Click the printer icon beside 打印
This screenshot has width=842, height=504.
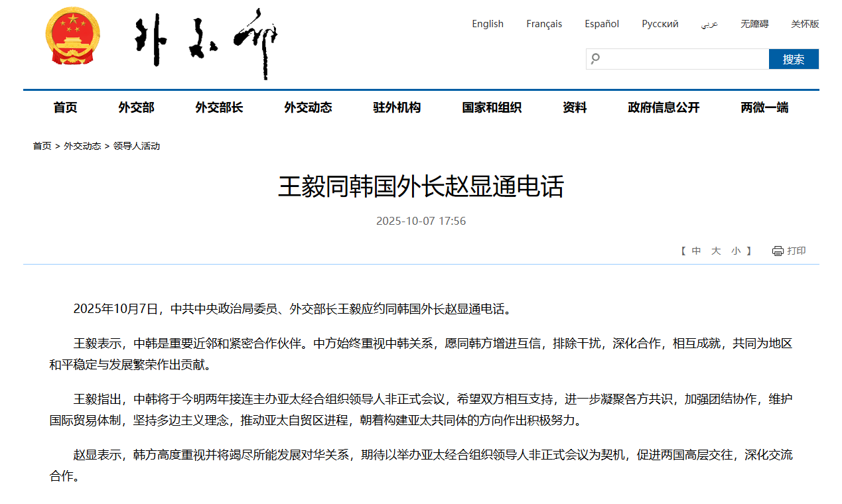778,251
